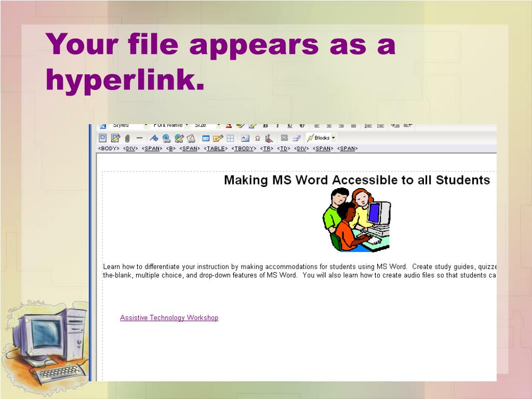Open the omega special characters icon
The height and width of the screenshot is (399, 532).
(258, 138)
